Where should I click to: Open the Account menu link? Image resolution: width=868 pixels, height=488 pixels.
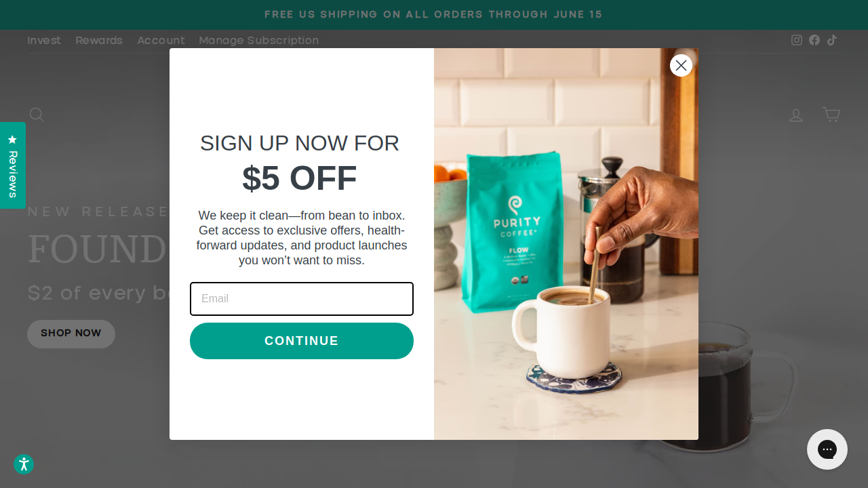(x=161, y=41)
